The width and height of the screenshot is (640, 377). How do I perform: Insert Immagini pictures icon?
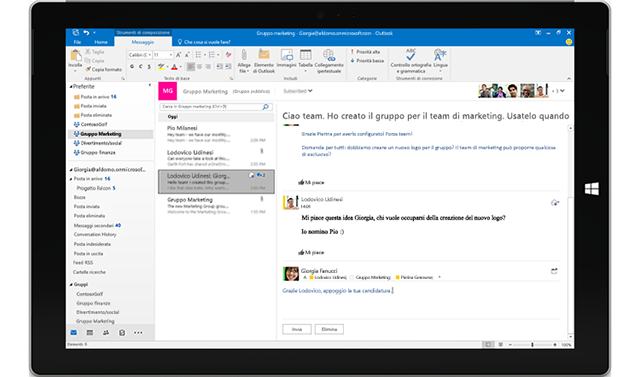pos(287,55)
